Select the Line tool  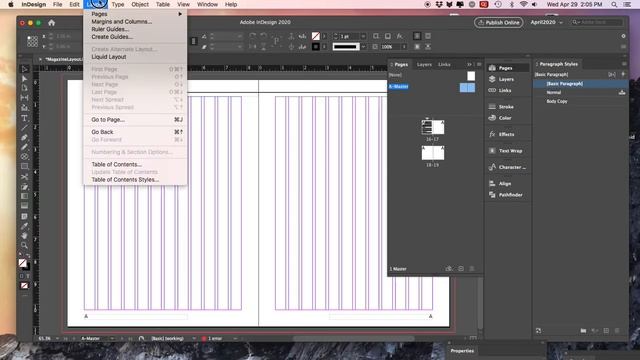tap(24, 128)
